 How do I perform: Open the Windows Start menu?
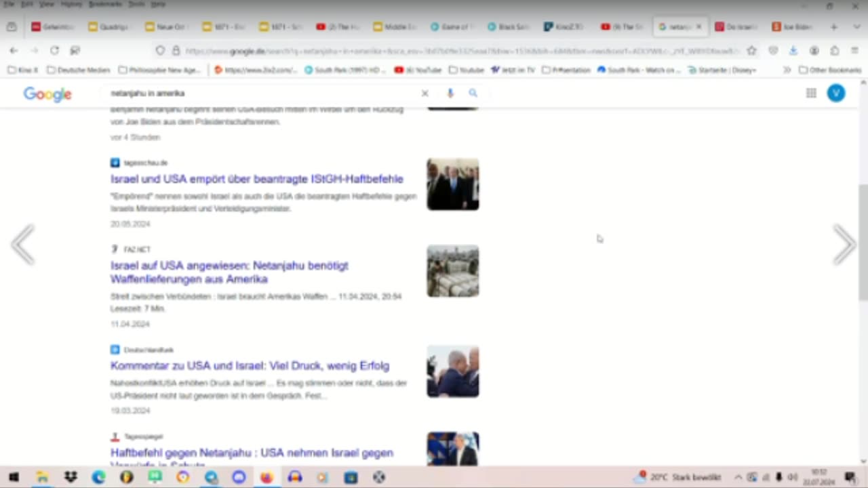pyautogui.click(x=14, y=477)
